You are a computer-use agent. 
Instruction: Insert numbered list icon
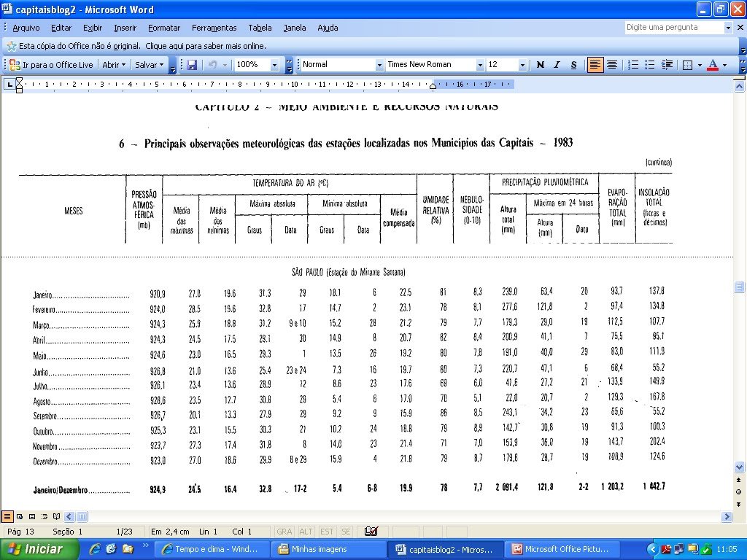tap(633, 65)
